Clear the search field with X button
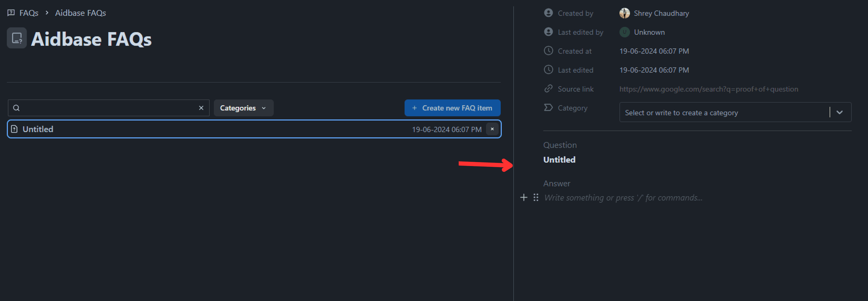The image size is (868, 301). click(202, 108)
